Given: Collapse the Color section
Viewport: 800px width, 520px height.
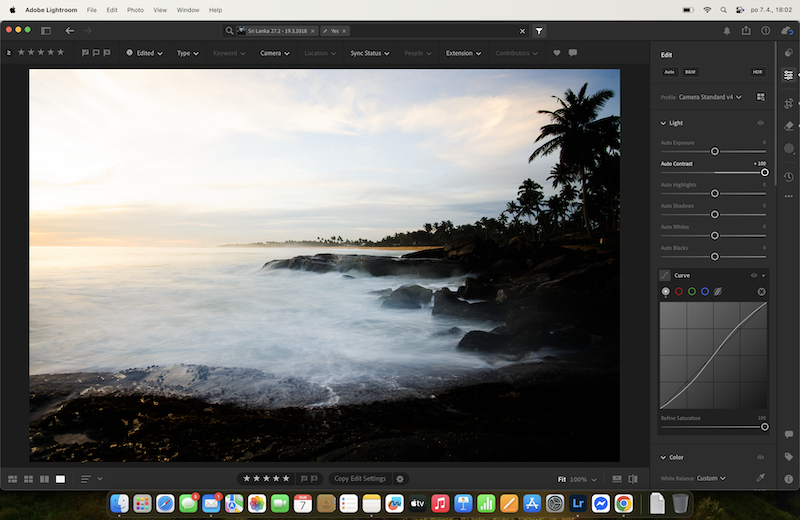Looking at the screenshot, I should (663, 457).
